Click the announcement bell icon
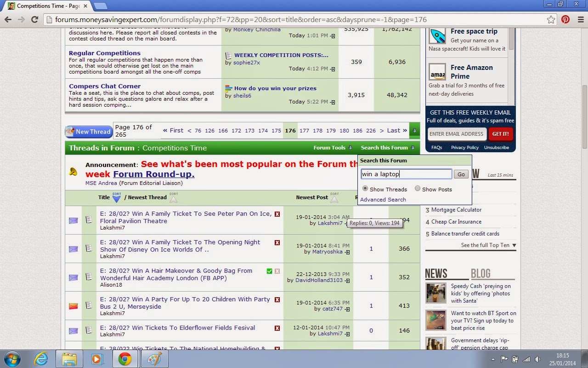 pos(73,172)
